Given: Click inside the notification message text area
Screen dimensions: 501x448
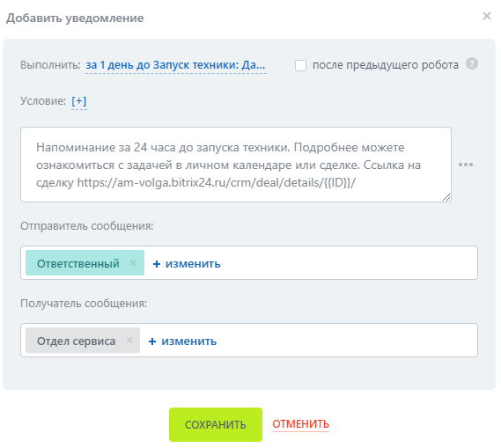Looking at the screenshot, I should (236, 165).
